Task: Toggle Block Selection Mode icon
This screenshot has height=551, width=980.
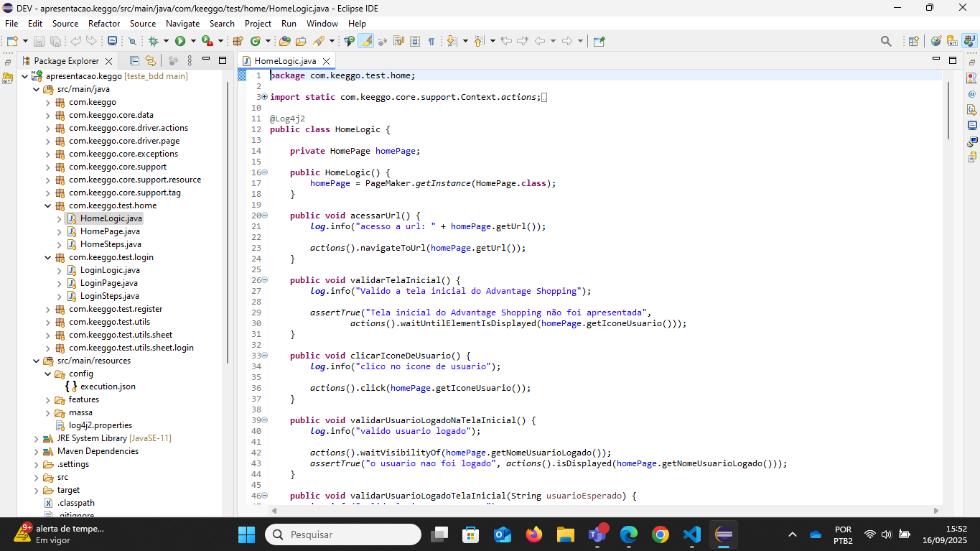Action: coord(415,41)
